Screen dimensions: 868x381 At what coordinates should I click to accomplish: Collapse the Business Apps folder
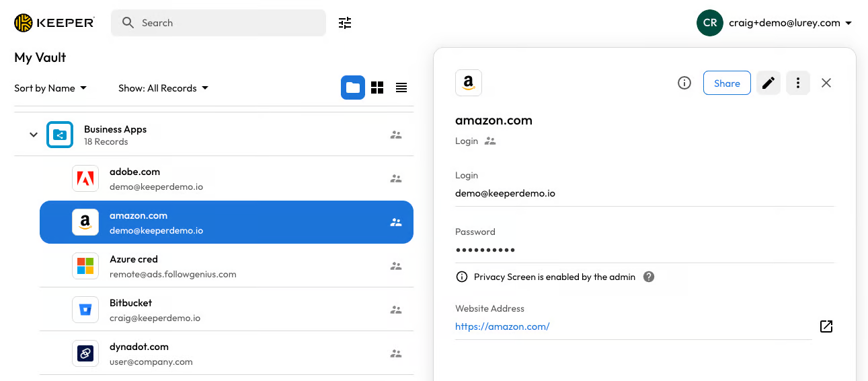(x=33, y=135)
